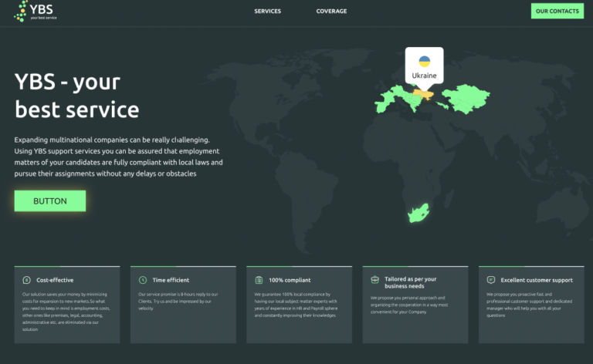Open the Excellent customer support card heading
The image size is (593, 364).
pos(537,280)
